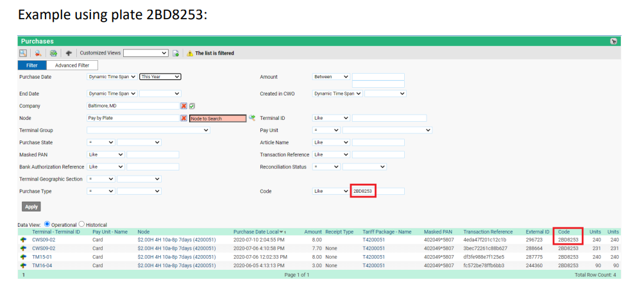Select the Historical data view radio

pyautogui.click(x=81, y=224)
